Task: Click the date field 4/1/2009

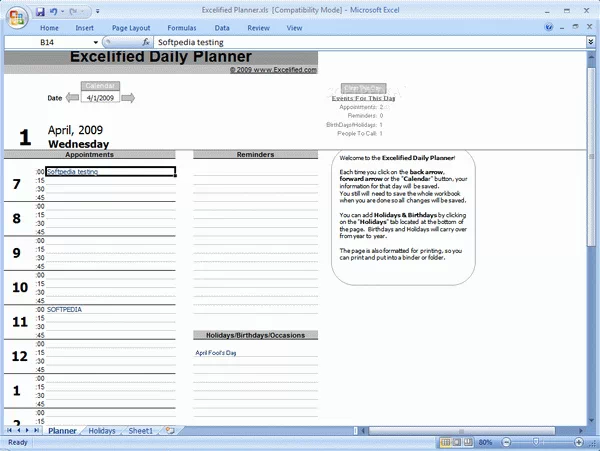Action: click(100, 98)
